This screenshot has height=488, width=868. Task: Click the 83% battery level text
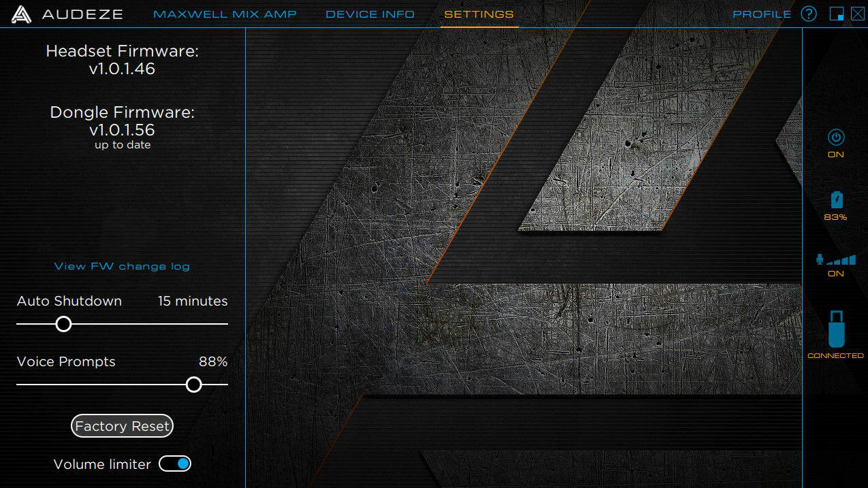point(835,217)
